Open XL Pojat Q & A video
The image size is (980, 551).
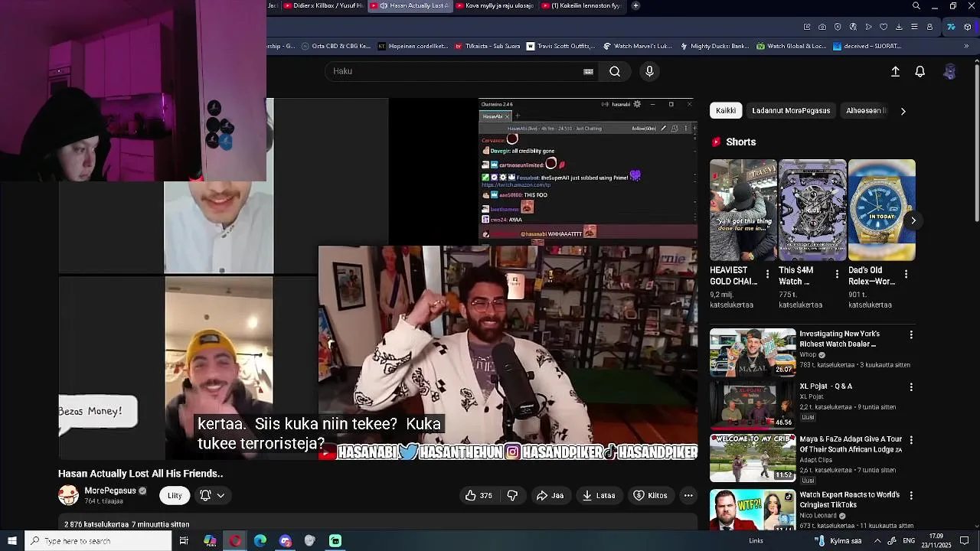[753, 405]
